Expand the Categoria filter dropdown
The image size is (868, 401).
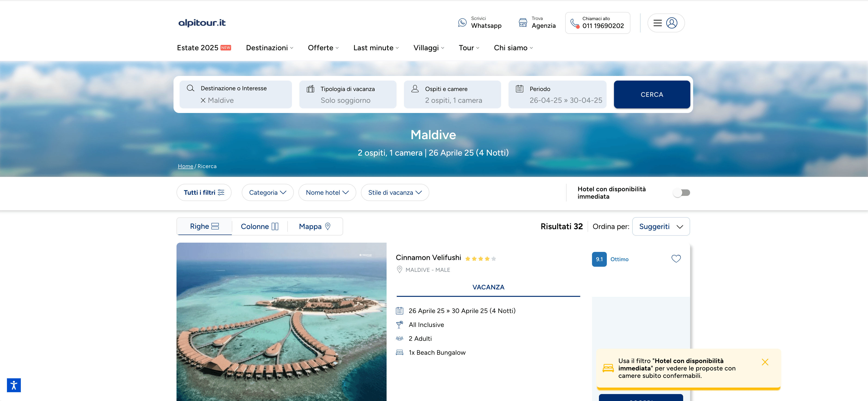[267, 193]
